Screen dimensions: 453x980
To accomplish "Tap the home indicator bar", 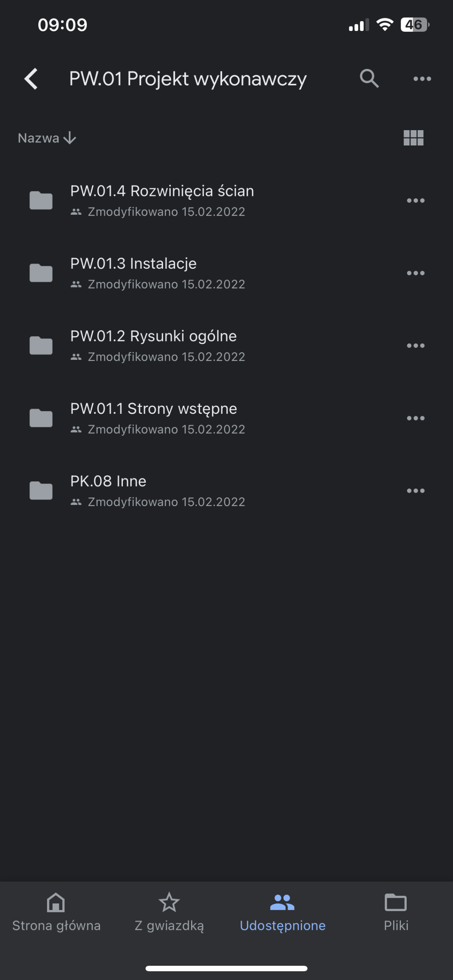I will 226,969.
